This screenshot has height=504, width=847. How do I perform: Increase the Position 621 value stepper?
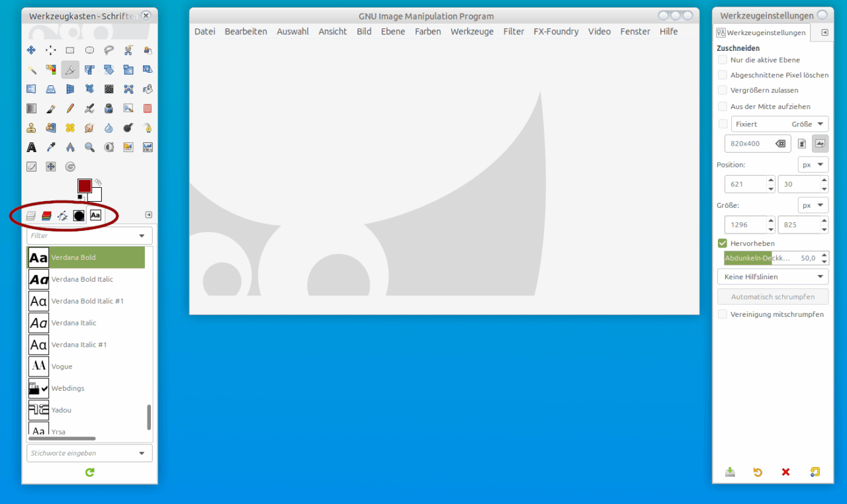coord(770,179)
